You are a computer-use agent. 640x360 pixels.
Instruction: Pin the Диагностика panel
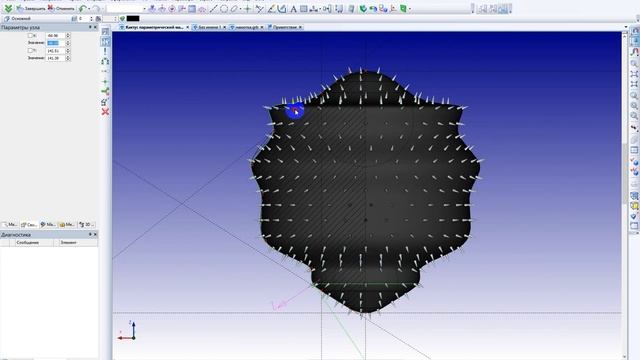tap(90, 235)
